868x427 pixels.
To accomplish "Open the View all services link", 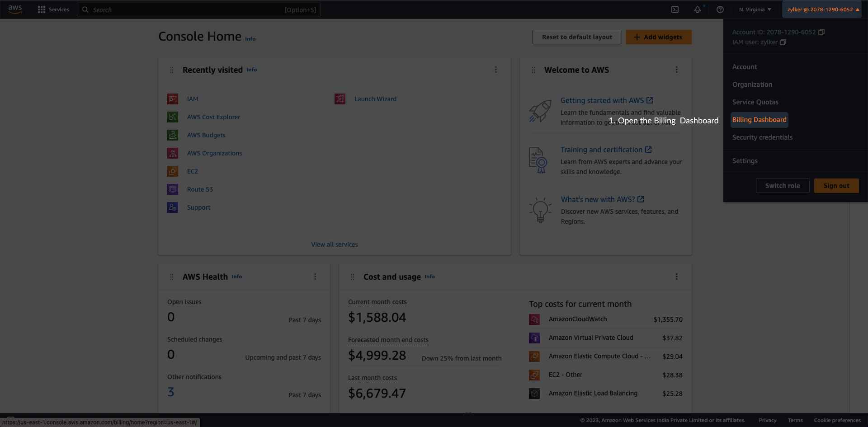I will [335, 244].
